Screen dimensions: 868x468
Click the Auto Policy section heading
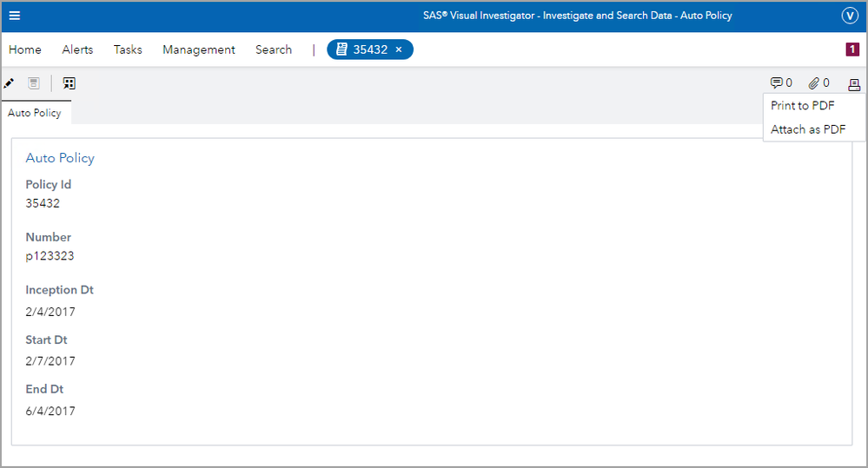[x=60, y=158]
